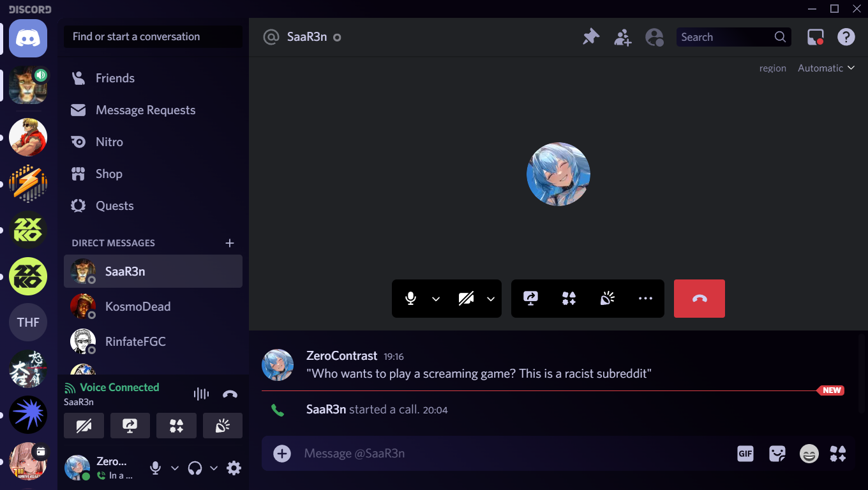Open soundboard in the Voice Connected panel
This screenshot has width=868, height=490.
point(223,426)
